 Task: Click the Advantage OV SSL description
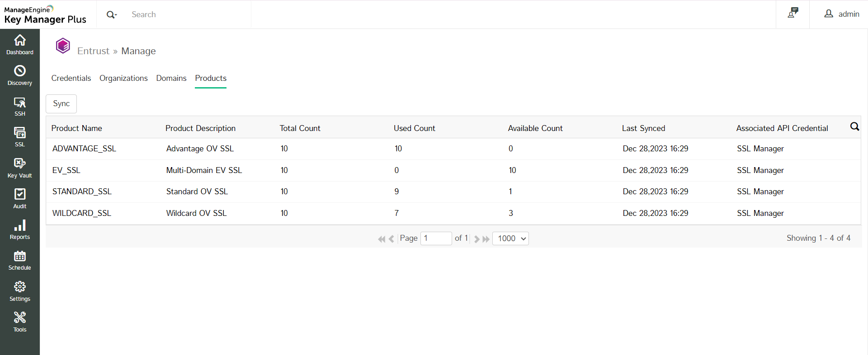[200, 149]
